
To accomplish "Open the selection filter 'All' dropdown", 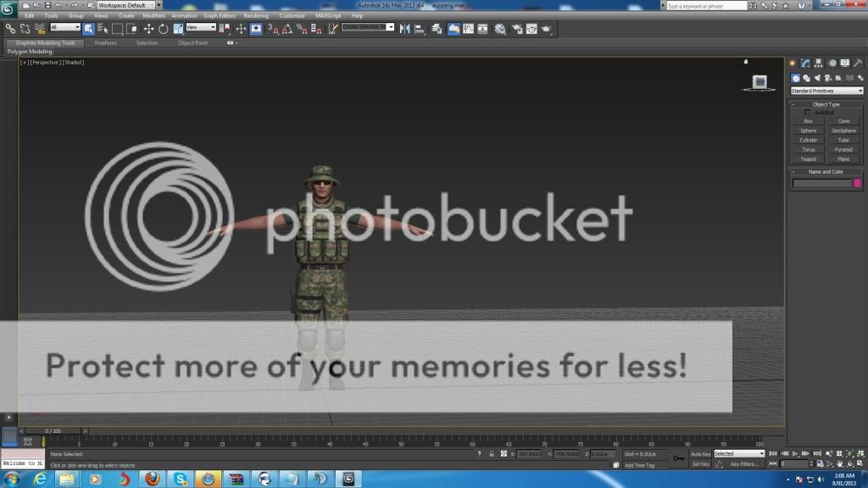I will click(64, 27).
